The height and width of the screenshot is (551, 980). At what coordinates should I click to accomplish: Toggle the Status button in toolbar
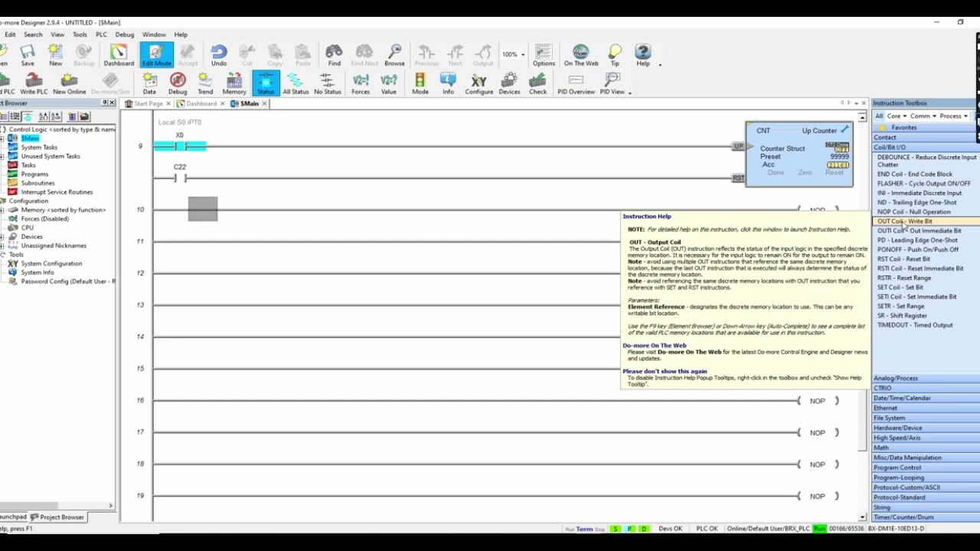(x=266, y=84)
